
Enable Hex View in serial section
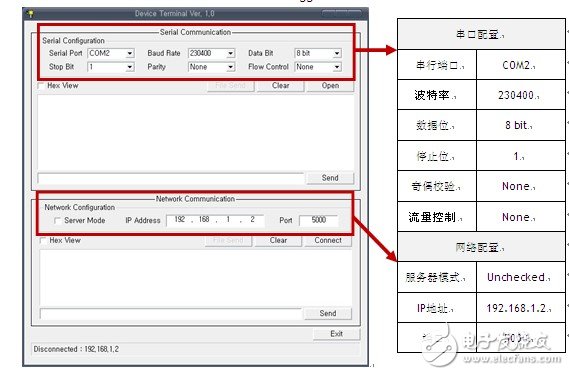41,86
